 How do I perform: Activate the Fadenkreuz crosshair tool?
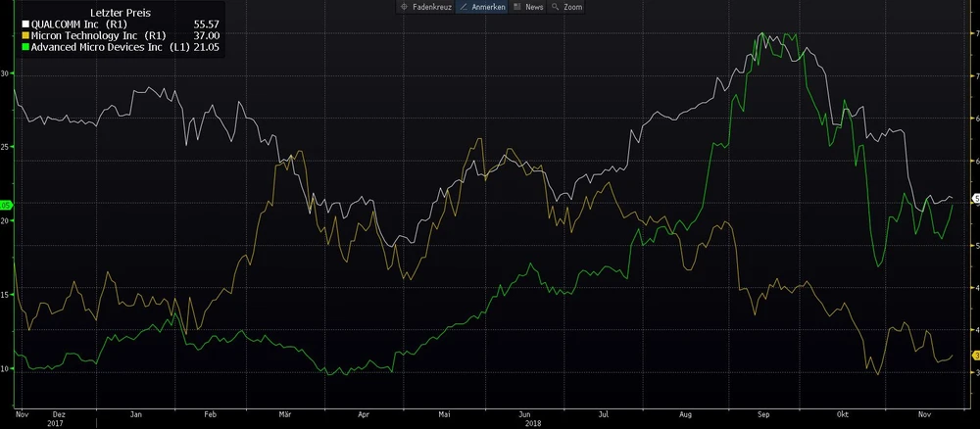click(x=425, y=7)
